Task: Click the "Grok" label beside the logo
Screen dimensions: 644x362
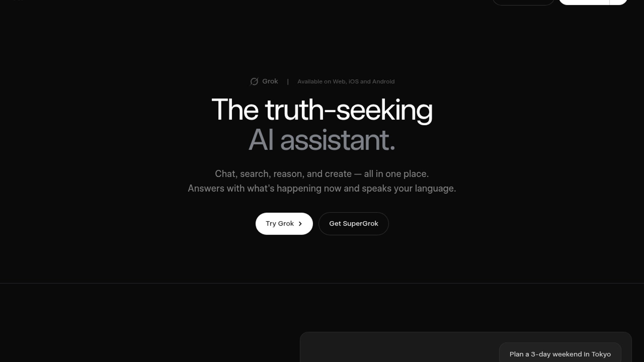Action: click(270, 81)
